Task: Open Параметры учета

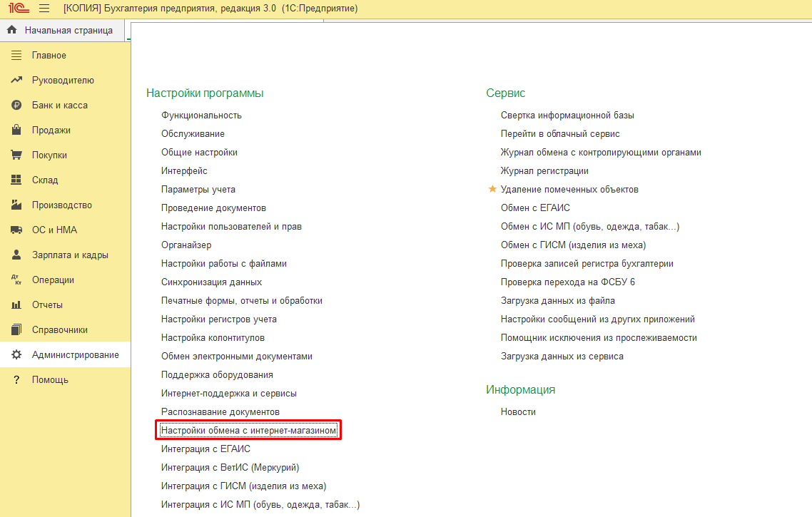Action: click(x=198, y=190)
